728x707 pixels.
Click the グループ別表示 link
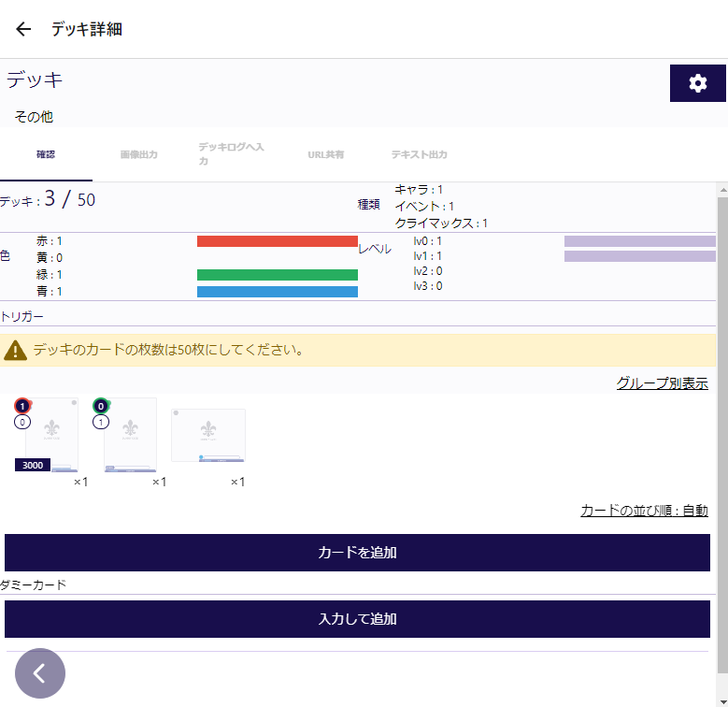pyautogui.click(x=662, y=383)
